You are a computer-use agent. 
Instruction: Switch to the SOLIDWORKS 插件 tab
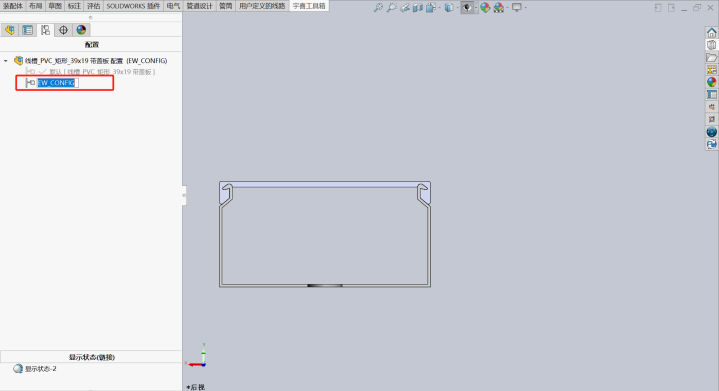(133, 6)
